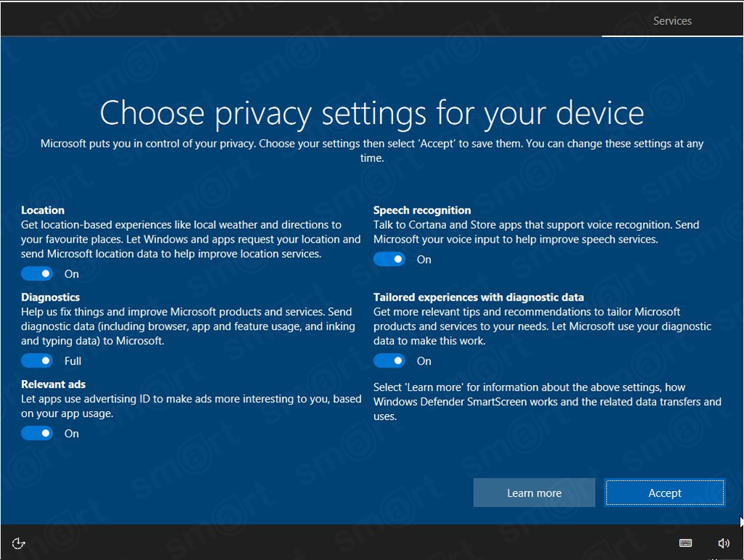Turn off the Location toggle

(x=37, y=274)
